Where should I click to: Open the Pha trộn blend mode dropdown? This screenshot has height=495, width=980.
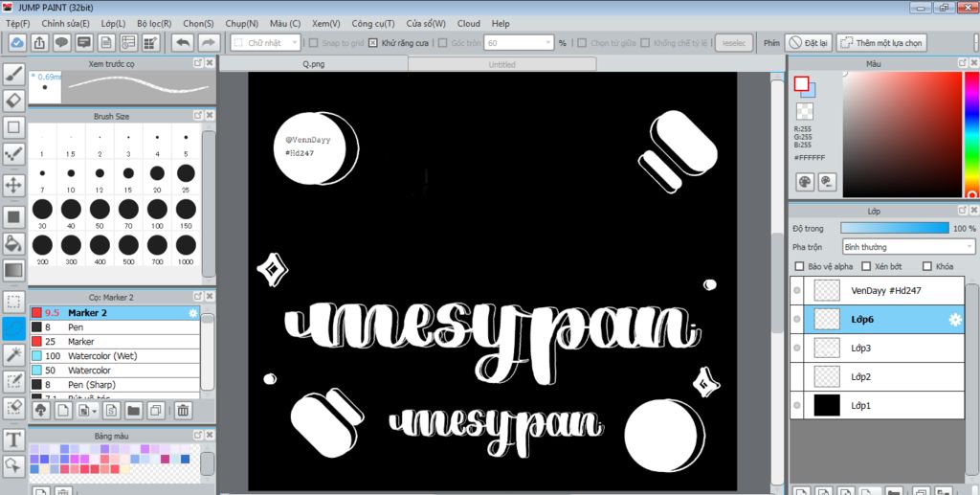coord(909,247)
